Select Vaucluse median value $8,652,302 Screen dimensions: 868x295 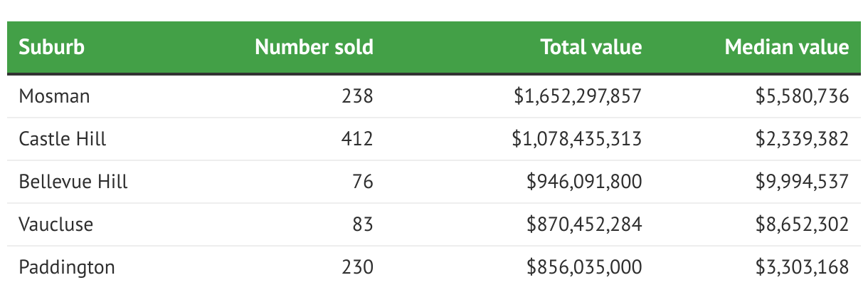[x=803, y=224]
